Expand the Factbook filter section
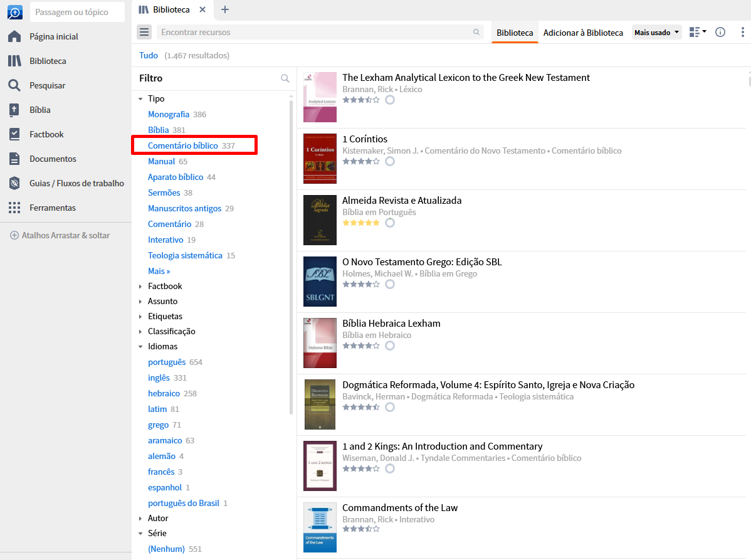751x560 pixels. [140, 287]
